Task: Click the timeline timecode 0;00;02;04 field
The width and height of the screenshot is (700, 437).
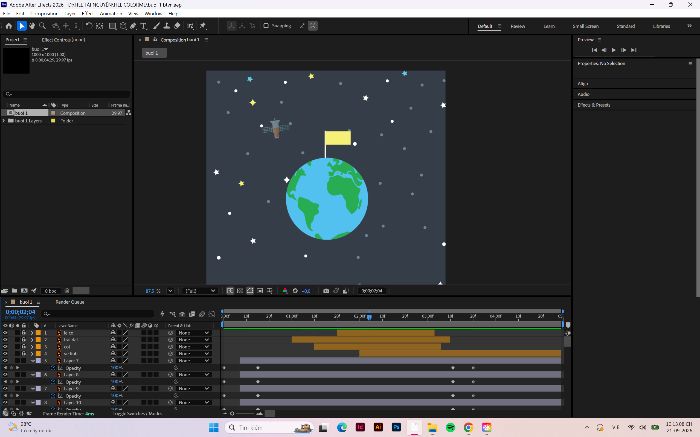Action: point(20,312)
